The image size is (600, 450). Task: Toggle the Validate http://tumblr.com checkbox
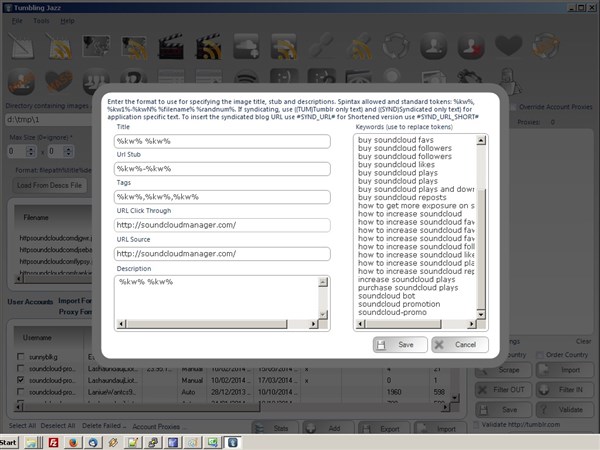(x=477, y=425)
